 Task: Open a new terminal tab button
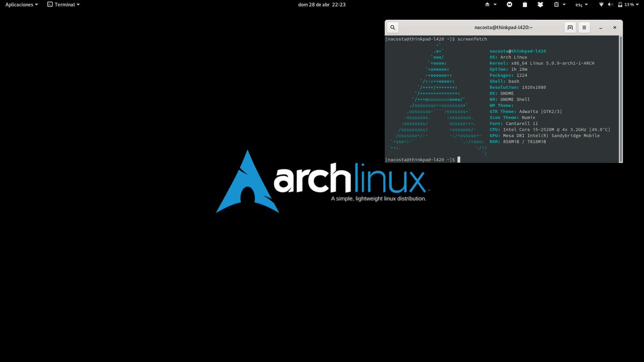pyautogui.click(x=570, y=27)
